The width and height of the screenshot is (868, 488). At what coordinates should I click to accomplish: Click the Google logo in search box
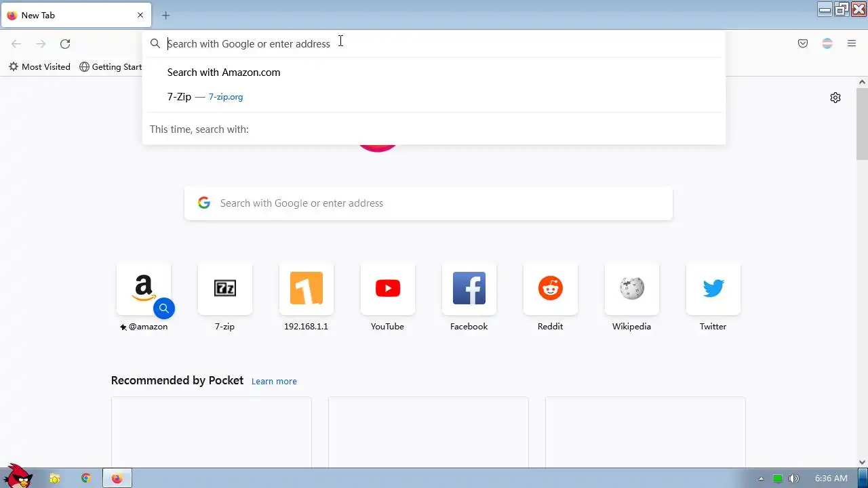point(204,203)
